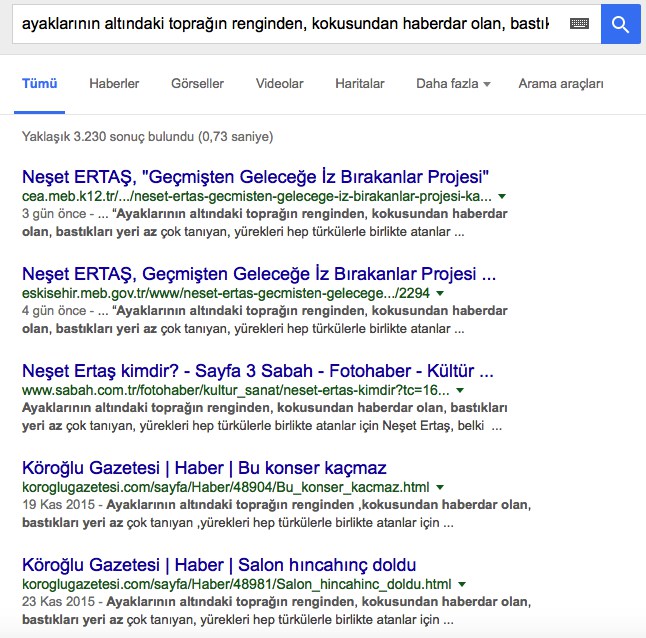Viewport: 646px width, 638px height.
Task: Click the koroglugazetesi.com/sayfa/Haber/48981 URL text
Action: click(x=237, y=584)
